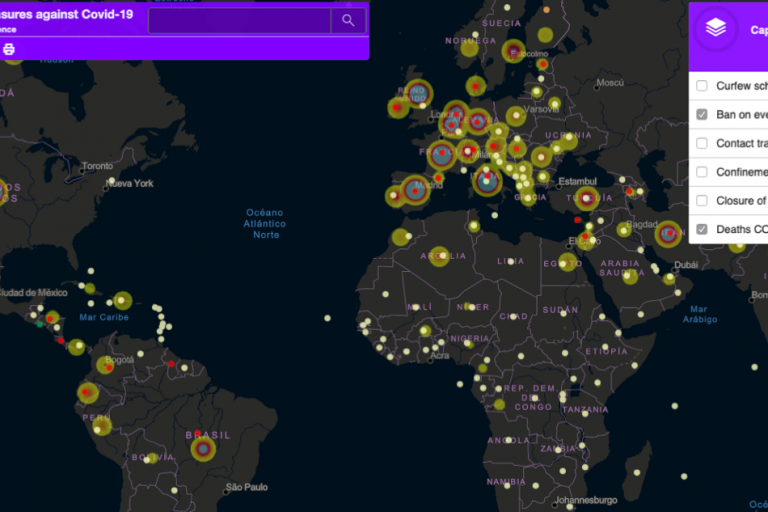Click the Toronto city label
This screenshot has width=768, height=512.
[x=97, y=166]
